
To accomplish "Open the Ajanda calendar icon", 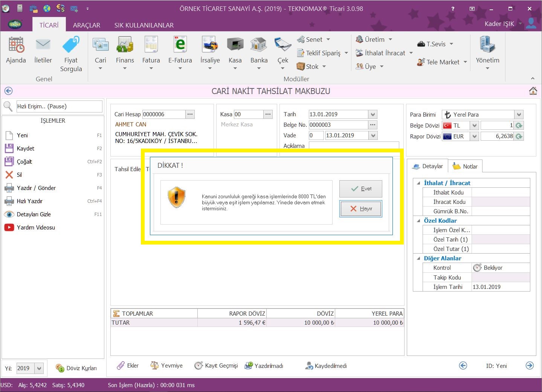I will coord(16,45).
